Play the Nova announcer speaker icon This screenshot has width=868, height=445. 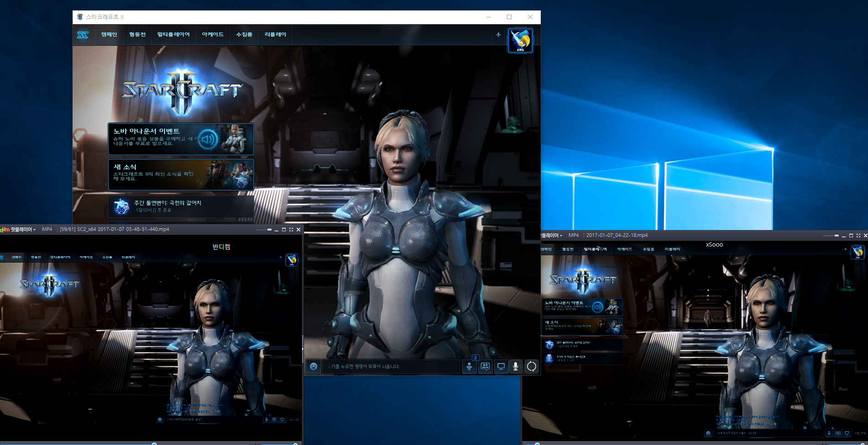[208, 139]
